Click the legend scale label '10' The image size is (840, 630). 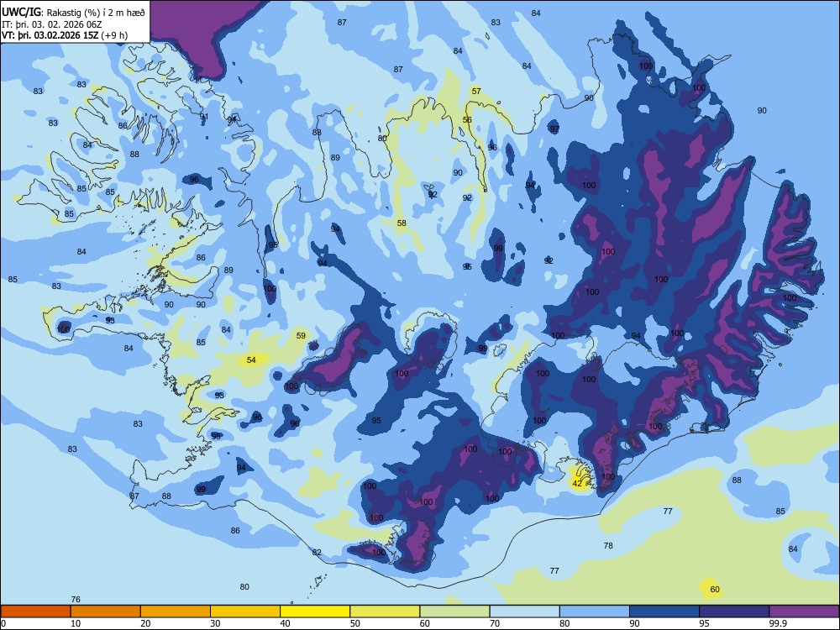(x=76, y=623)
